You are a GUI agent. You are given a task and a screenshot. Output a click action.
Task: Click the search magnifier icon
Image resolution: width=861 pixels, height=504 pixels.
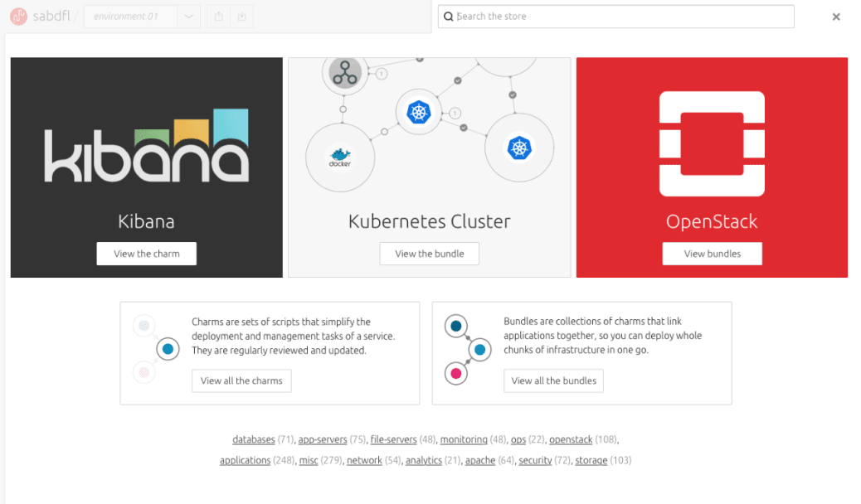[449, 17]
